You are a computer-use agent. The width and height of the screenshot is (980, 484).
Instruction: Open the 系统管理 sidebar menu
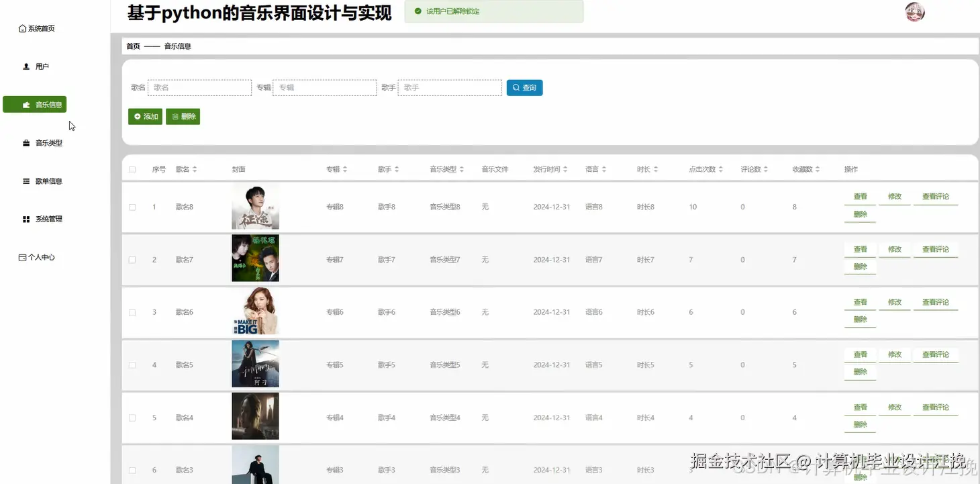(x=42, y=220)
